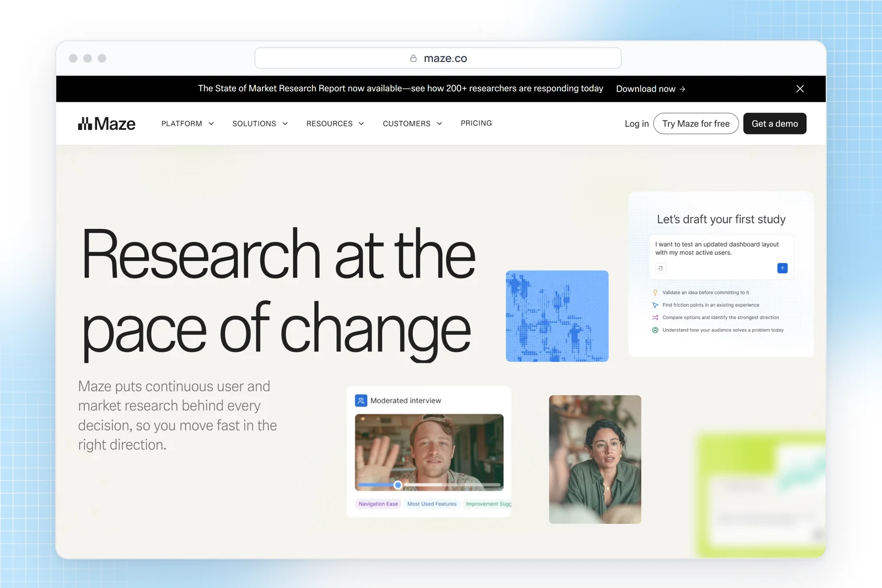Go to the PRICING page
Viewport: 882px width, 588px height.
coord(476,123)
